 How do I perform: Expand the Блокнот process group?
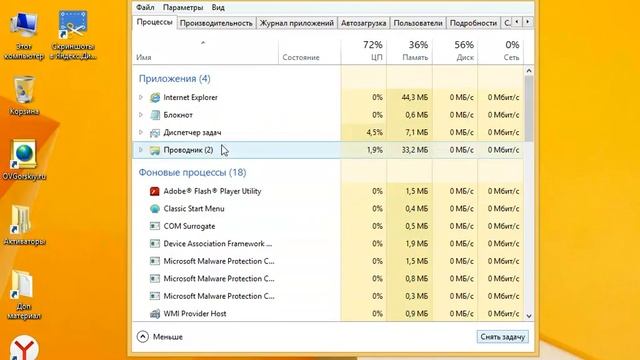[141, 115]
